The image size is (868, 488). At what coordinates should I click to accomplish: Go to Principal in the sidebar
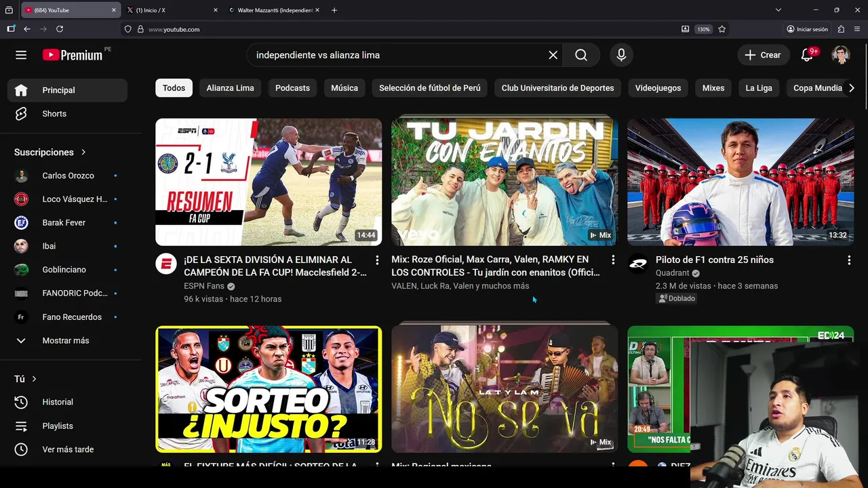coord(67,90)
